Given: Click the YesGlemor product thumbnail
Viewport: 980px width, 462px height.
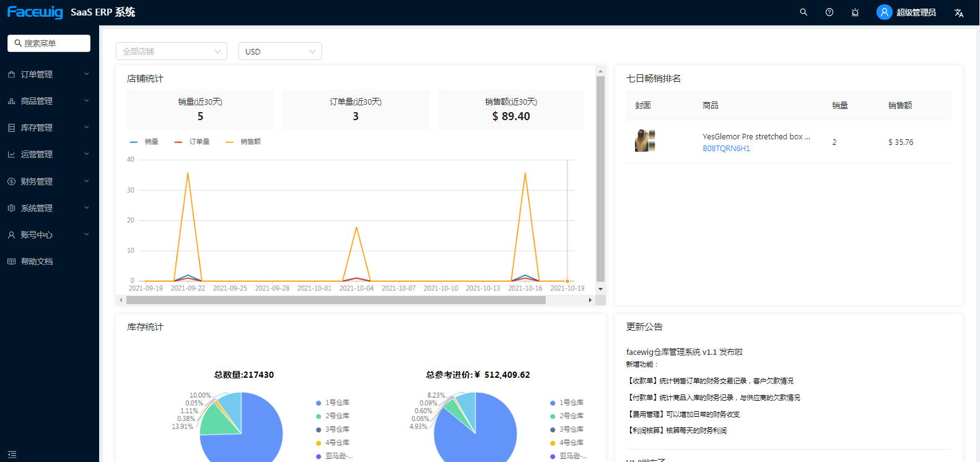Looking at the screenshot, I should pyautogui.click(x=645, y=141).
